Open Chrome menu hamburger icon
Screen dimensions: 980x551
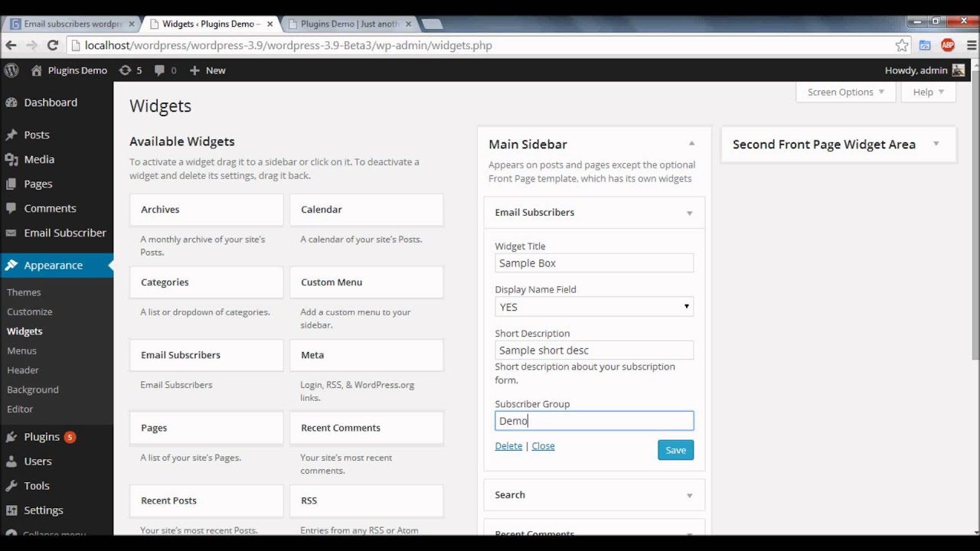pyautogui.click(x=971, y=45)
